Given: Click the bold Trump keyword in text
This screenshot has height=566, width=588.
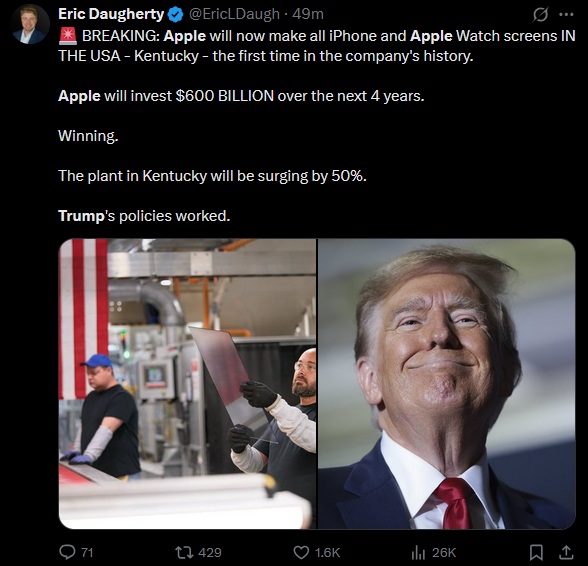Looking at the screenshot, I should click(81, 216).
